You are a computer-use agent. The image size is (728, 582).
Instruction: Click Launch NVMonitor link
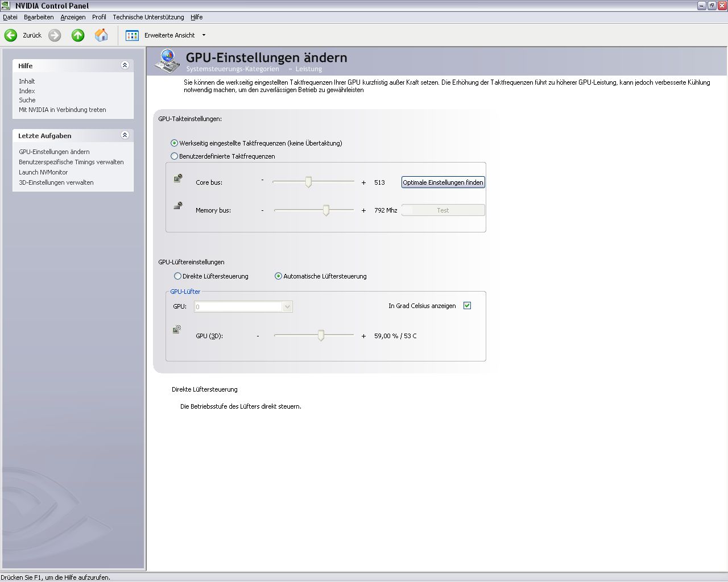point(43,172)
